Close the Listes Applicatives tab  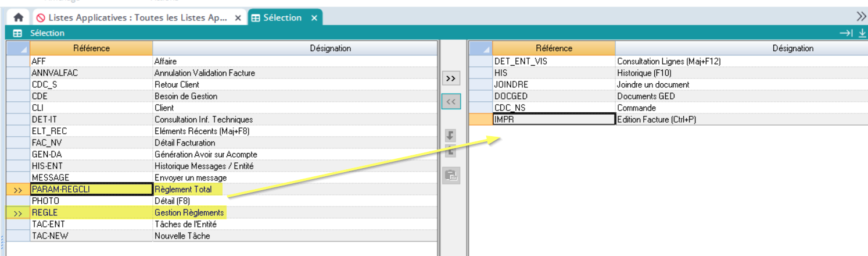[238, 18]
